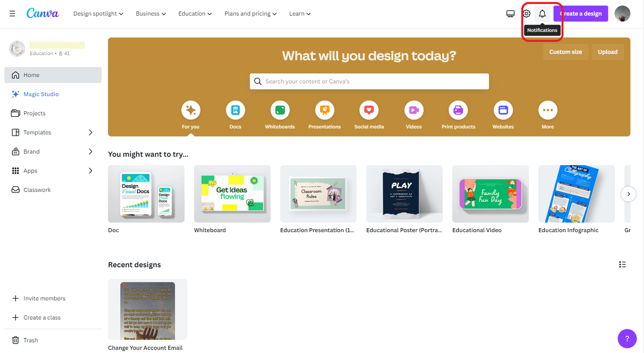Open the Whiteboard template thumbnail
Screen dimensions: 644x353
(232, 194)
